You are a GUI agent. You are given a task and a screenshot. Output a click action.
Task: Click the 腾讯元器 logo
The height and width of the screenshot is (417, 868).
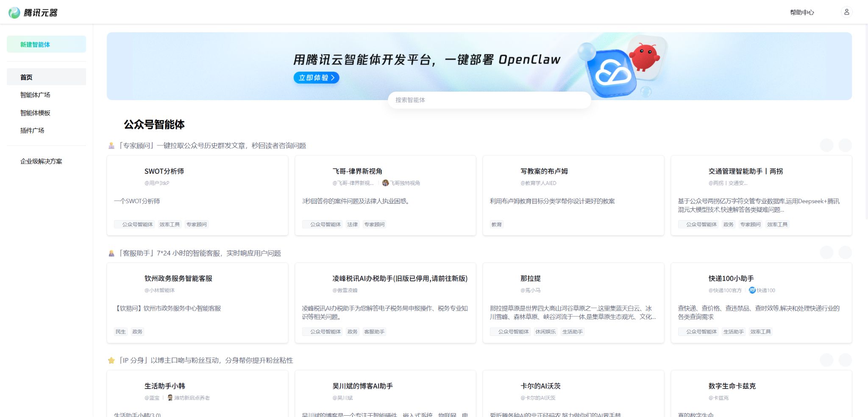point(33,13)
